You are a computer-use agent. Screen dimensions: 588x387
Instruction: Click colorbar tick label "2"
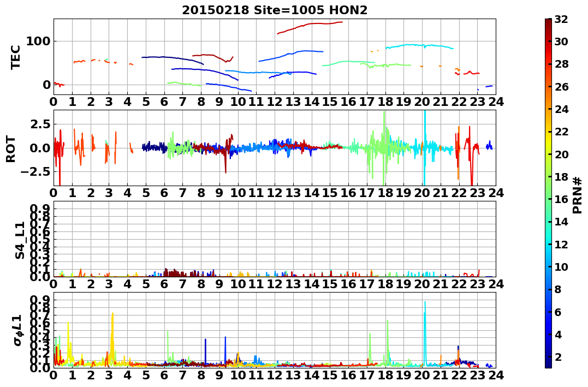558,356
